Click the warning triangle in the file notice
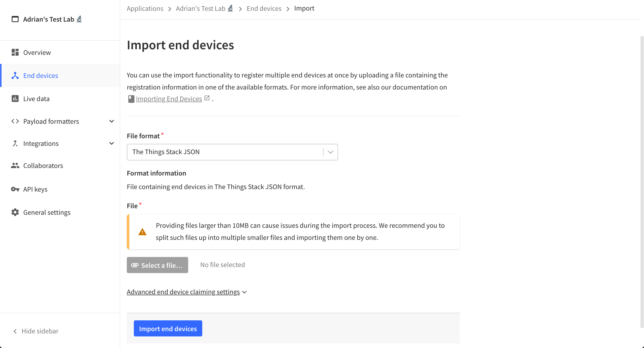The height and width of the screenshot is (348, 644). coord(142,232)
